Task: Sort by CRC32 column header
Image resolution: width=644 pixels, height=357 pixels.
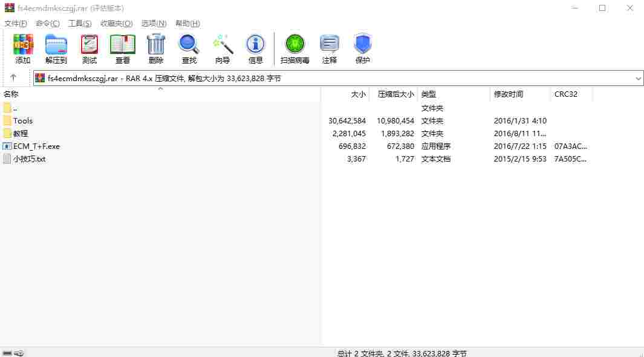Action: (x=571, y=94)
